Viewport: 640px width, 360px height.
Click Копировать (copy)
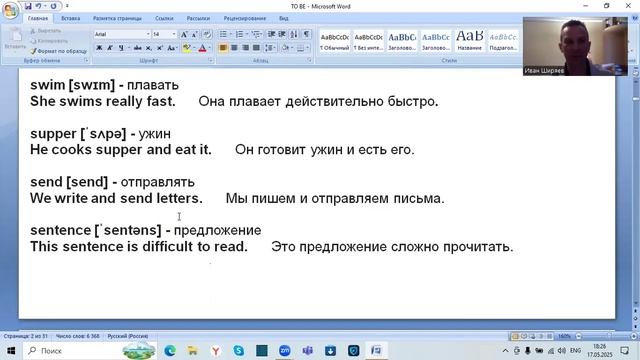[49, 41]
